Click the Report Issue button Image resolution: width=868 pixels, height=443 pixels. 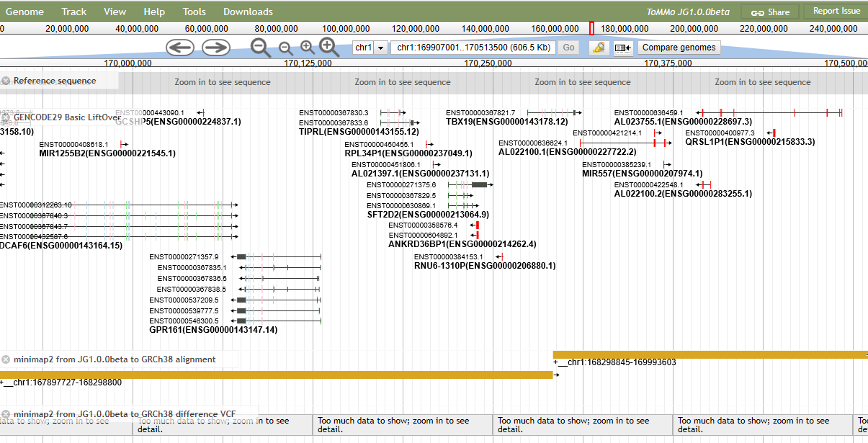[836, 11]
